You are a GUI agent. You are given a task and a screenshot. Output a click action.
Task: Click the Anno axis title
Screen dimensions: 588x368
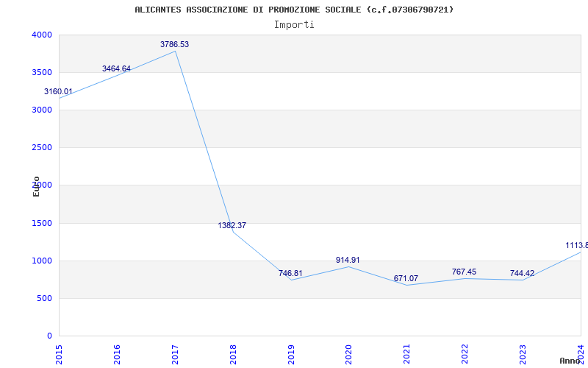[x=570, y=361]
